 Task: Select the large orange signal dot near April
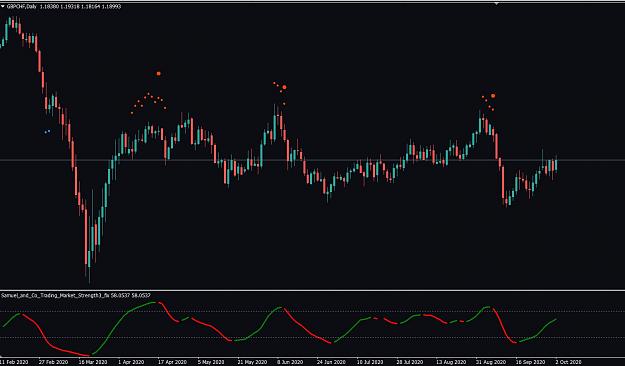click(x=159, y=73)
